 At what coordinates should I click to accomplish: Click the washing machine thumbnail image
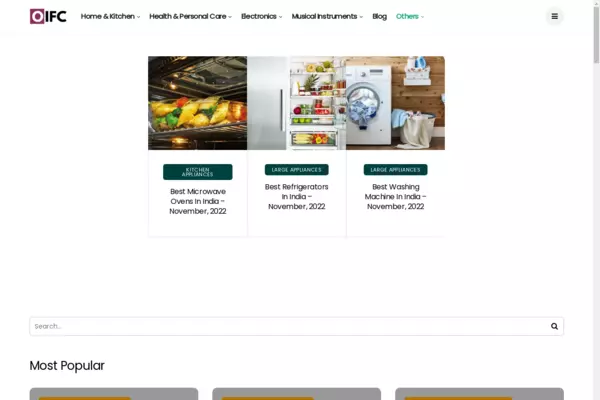(x=395, y=103)
